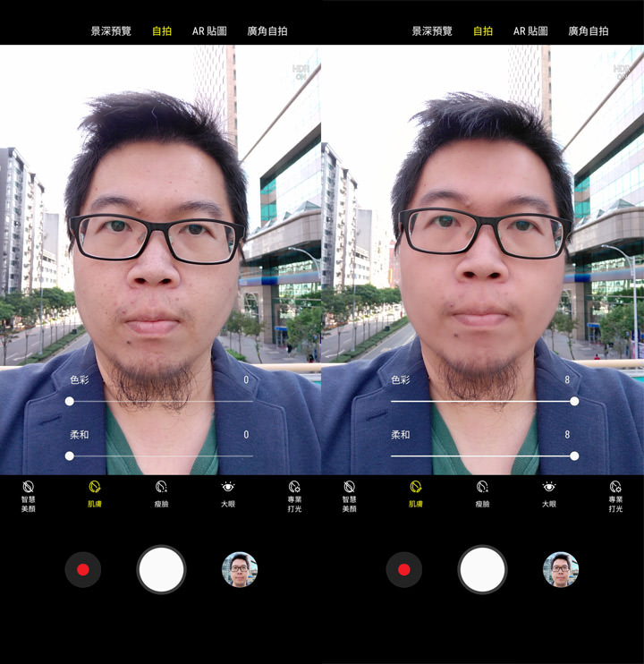Click 柔和 slider handle on right screen

click(574, 455)
